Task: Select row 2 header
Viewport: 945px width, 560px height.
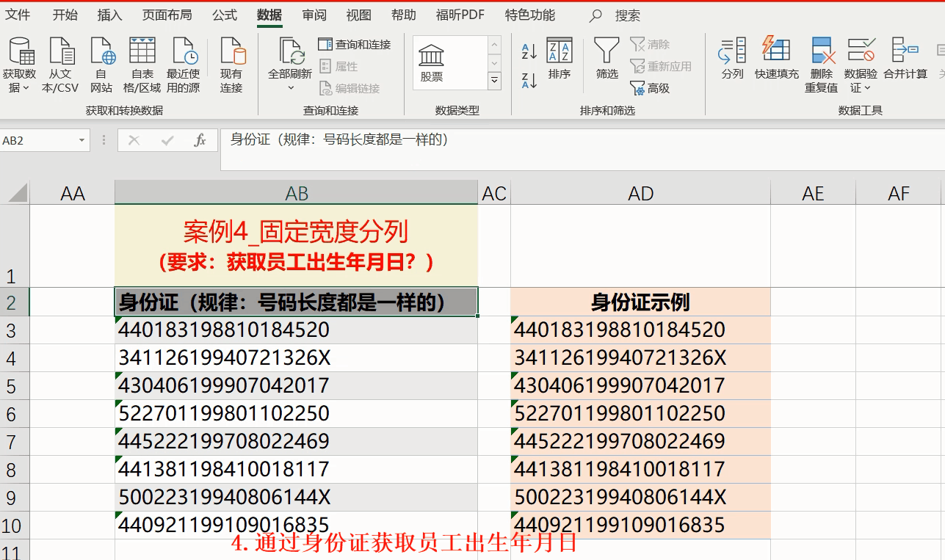Action: (x=14, y=302)
